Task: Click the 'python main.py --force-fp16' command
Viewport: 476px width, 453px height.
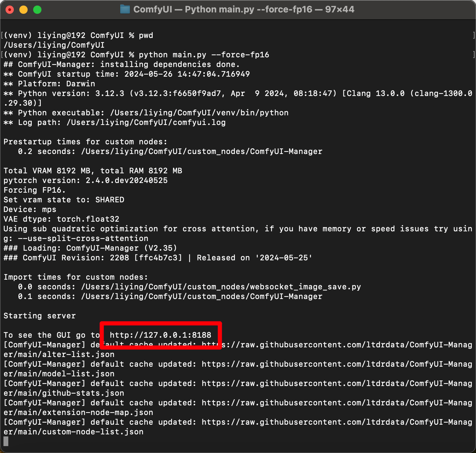Action: [x=204, y=55]
